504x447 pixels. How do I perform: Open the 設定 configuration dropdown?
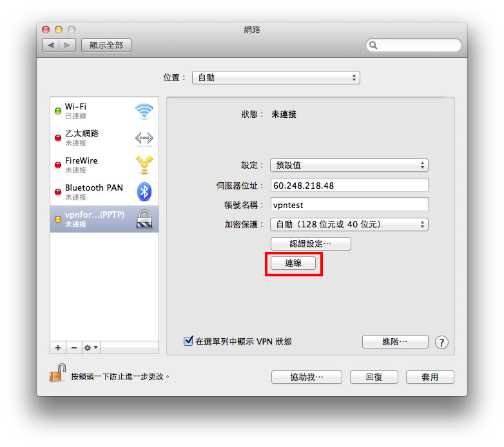349,166
